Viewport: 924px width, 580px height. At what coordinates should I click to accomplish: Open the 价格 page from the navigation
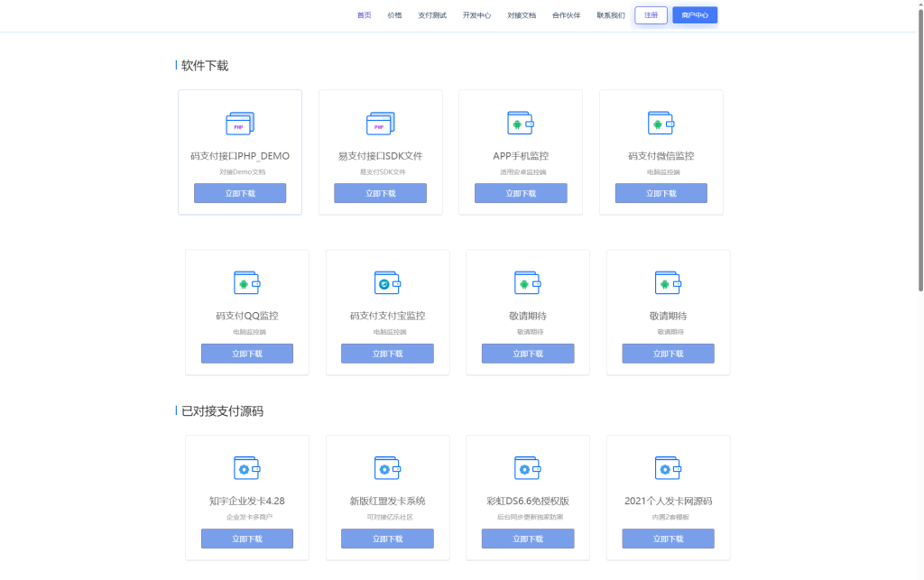click(394, 15)
